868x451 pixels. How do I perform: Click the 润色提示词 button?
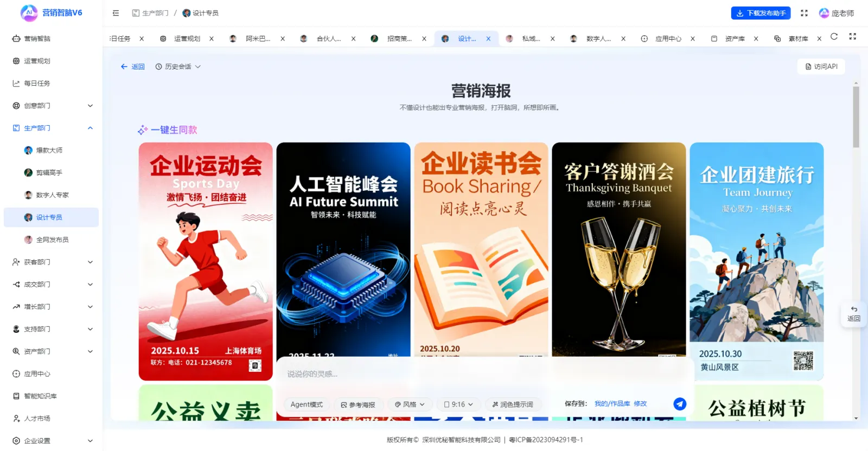(513, 404)
